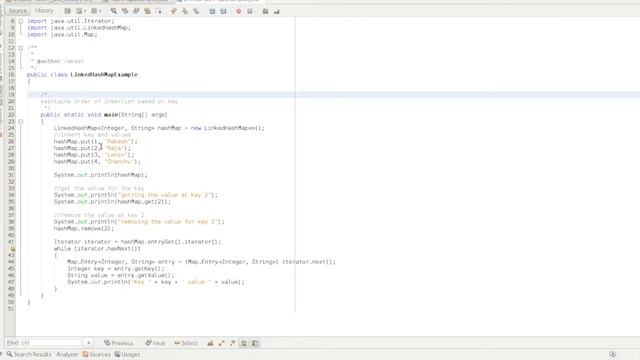Click the 'Iterator iterator' declaration line

coord(137,242)
